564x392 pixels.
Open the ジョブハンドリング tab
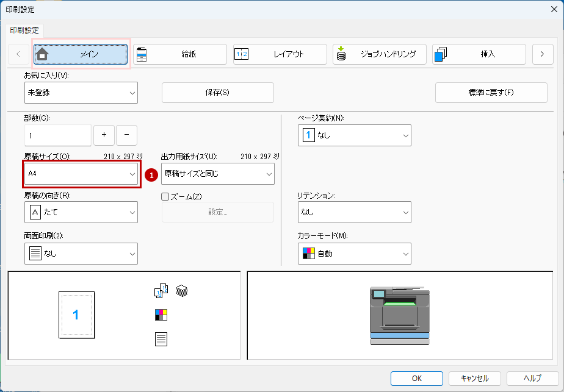379,54
